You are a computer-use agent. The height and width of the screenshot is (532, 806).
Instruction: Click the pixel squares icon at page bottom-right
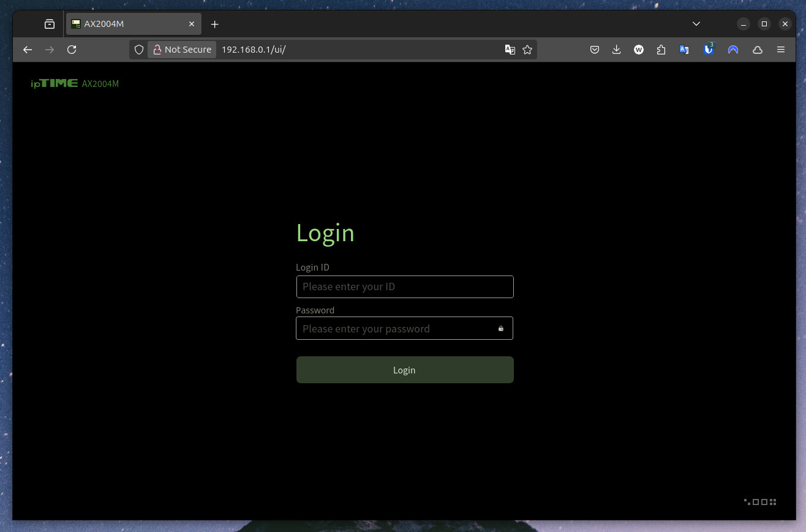(761, 502)
